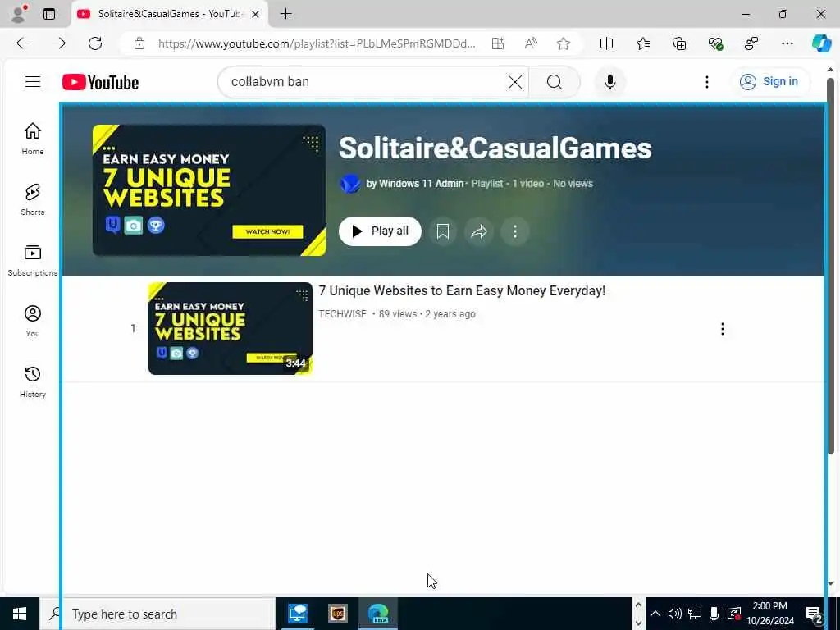
Task: Open the video titled 7 Unique Websites to Earn Easy Money
Action: [x=462, y=291]
